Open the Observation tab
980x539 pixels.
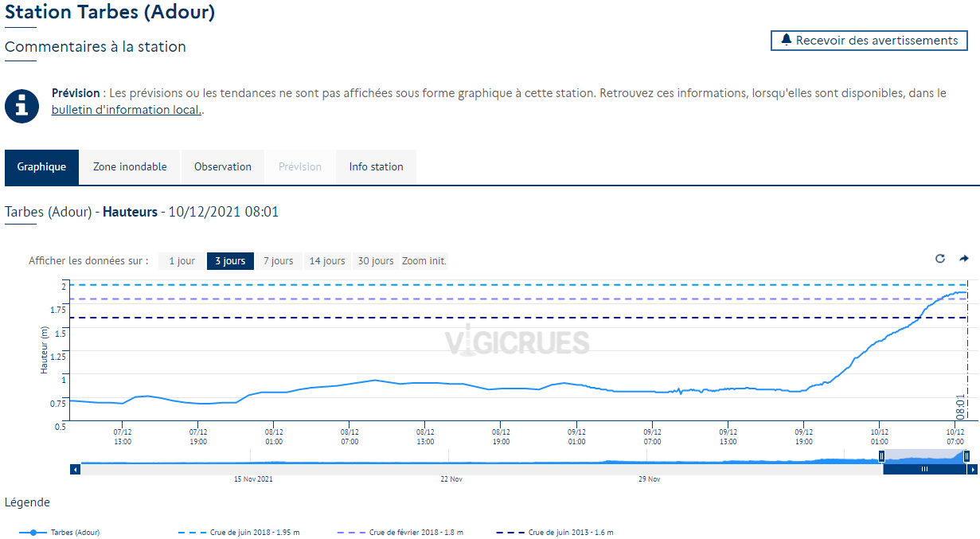[223, 167]
